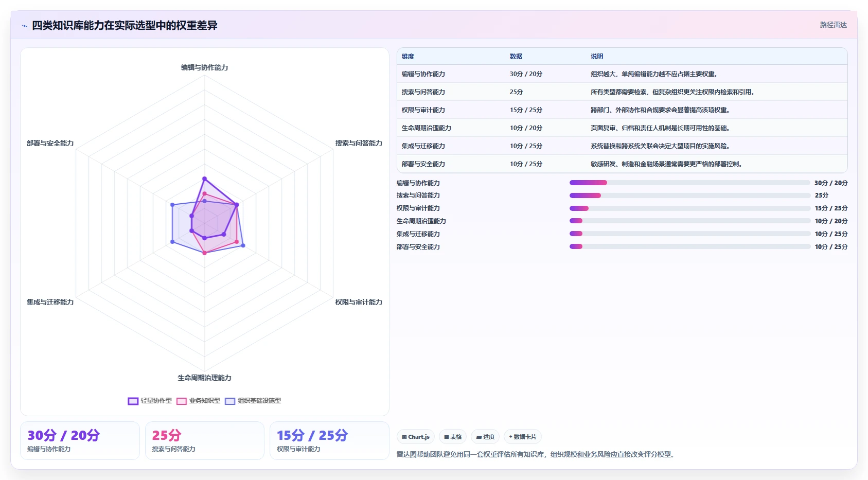868x480 pixels.
Task: Click the note starting with 敏感研发、制造和金融
Action: point(667,164)
